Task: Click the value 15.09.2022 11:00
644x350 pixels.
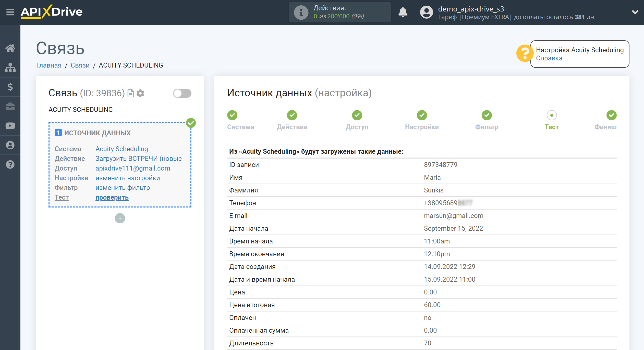Action: click(449, 279)
